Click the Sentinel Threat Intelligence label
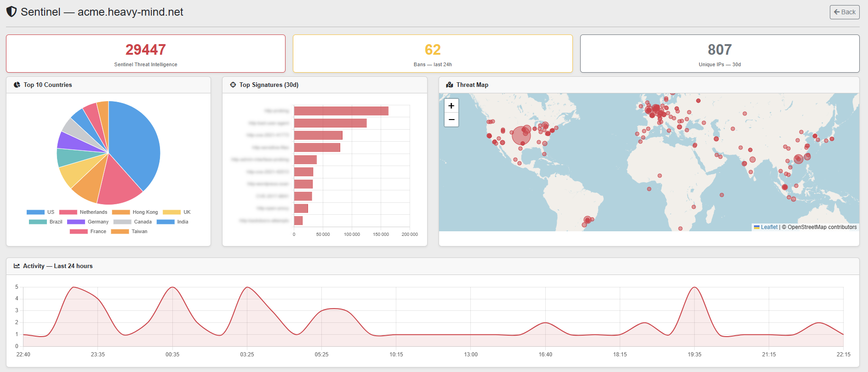The image size is (868, 372). [x=146, y=64]
